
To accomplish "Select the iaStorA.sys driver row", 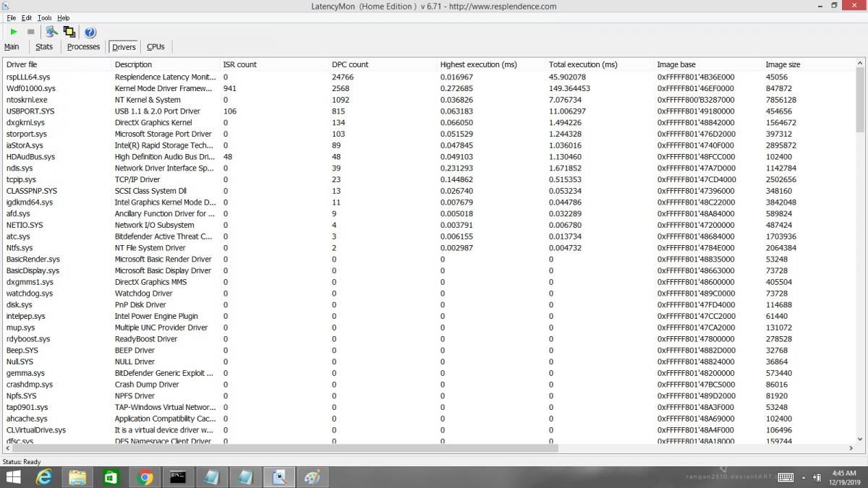I will pyautogui.click(x=429, y=145).
